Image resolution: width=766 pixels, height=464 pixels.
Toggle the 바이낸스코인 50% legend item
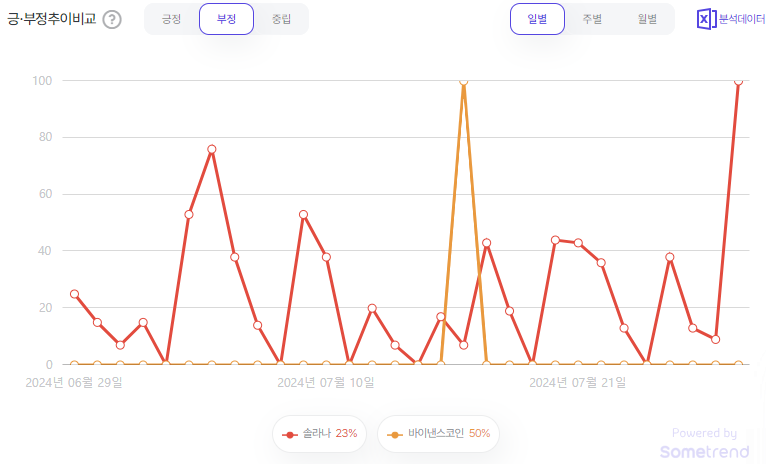[438, 434]
